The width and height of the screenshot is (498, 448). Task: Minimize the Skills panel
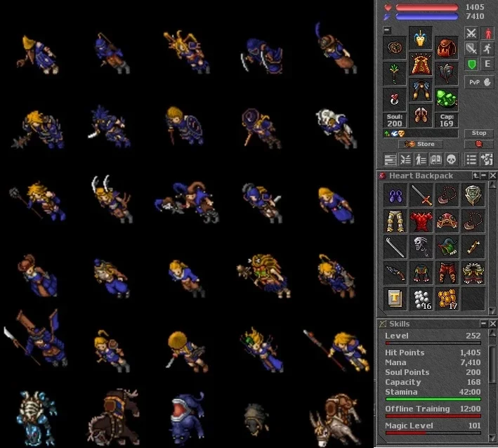[483, 324]
